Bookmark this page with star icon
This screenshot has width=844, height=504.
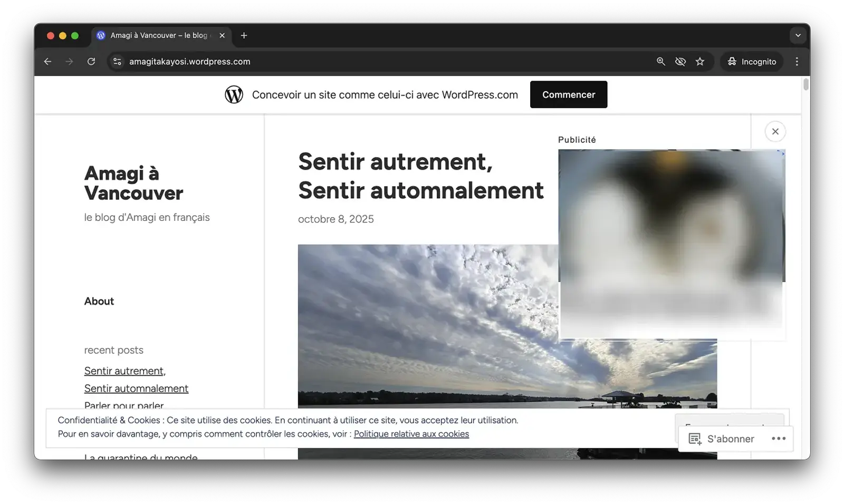tap(700, 62)
